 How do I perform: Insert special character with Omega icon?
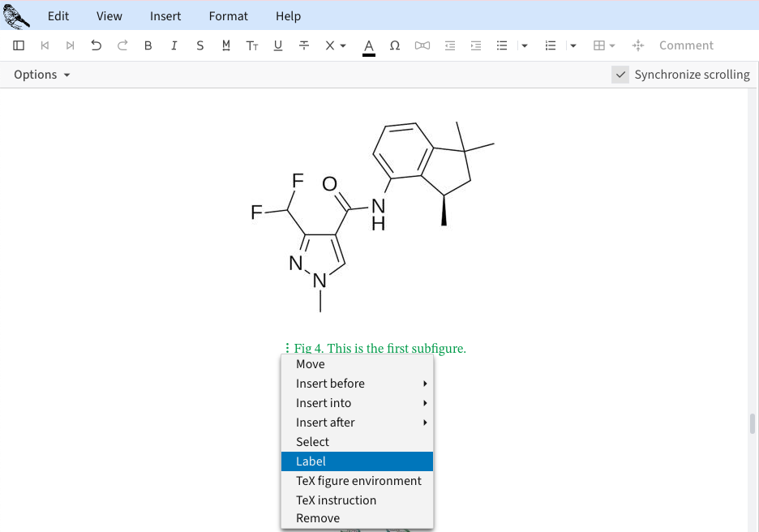tap(395, 45)
